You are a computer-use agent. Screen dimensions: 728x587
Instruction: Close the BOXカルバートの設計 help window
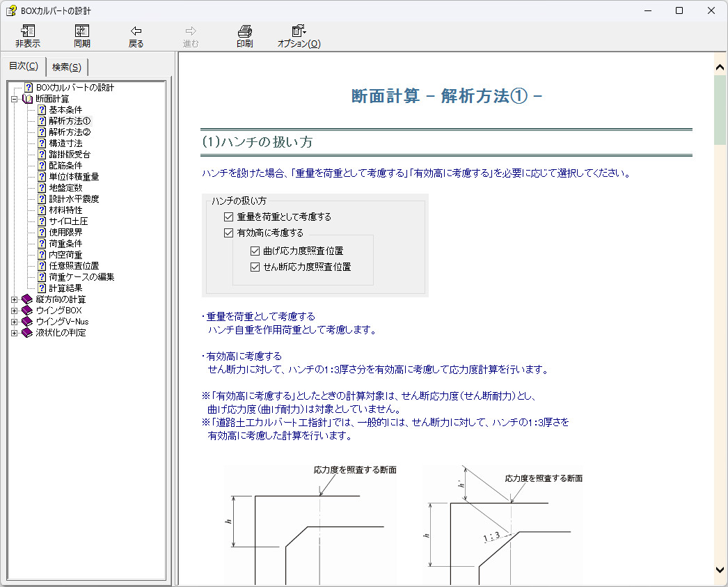(x=711, y=10)
